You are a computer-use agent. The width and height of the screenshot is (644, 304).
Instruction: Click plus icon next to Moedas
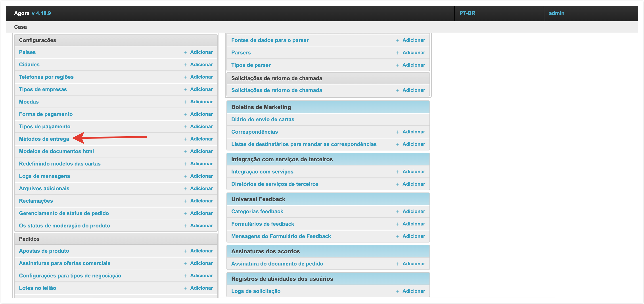click(185, 102)
